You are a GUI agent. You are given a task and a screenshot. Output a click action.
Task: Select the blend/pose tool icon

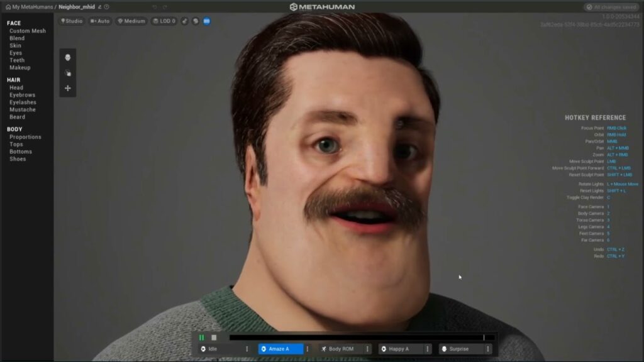point(67,72)
